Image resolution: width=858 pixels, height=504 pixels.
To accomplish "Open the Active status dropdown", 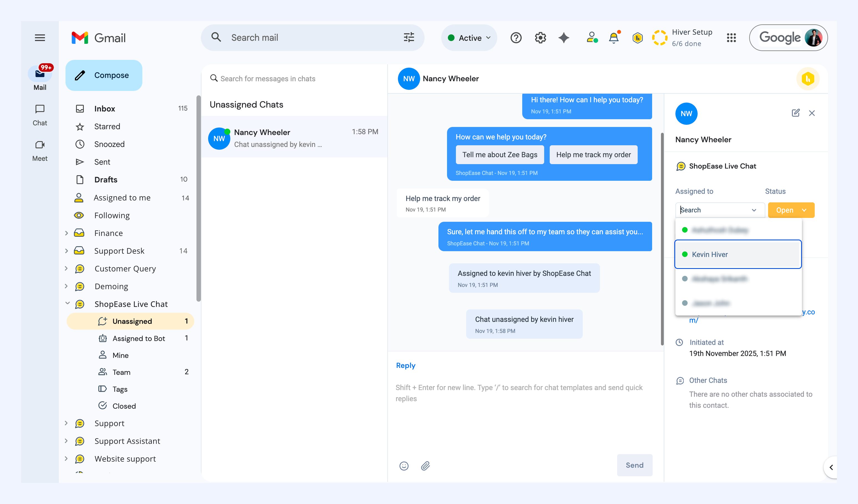I will point(469,38).
